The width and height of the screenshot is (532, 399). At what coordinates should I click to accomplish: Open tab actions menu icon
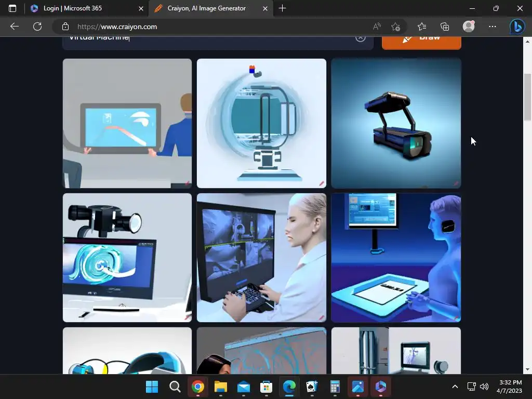click(x=12, y=8)
